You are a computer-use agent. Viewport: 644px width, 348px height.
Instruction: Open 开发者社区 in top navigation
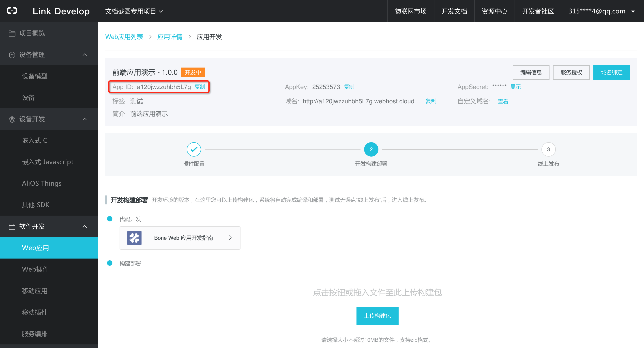tap(538, 11)
